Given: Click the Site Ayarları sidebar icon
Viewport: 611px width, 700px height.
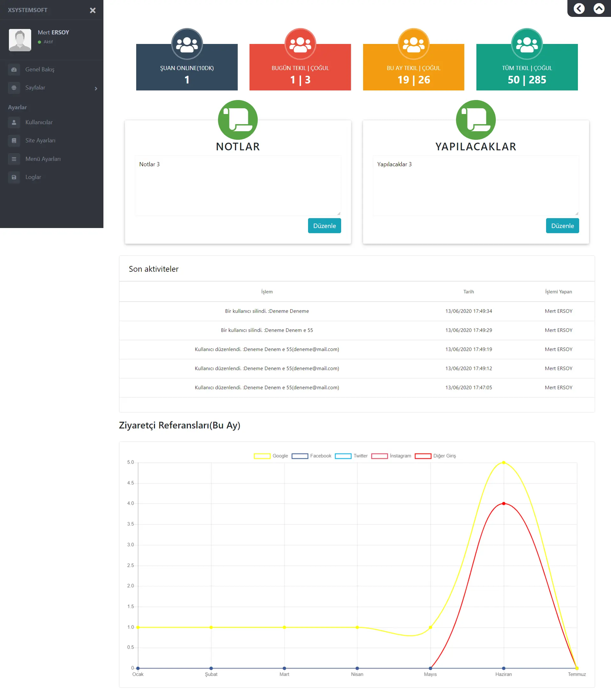Looking at the screenshot, I should (14, 140).
